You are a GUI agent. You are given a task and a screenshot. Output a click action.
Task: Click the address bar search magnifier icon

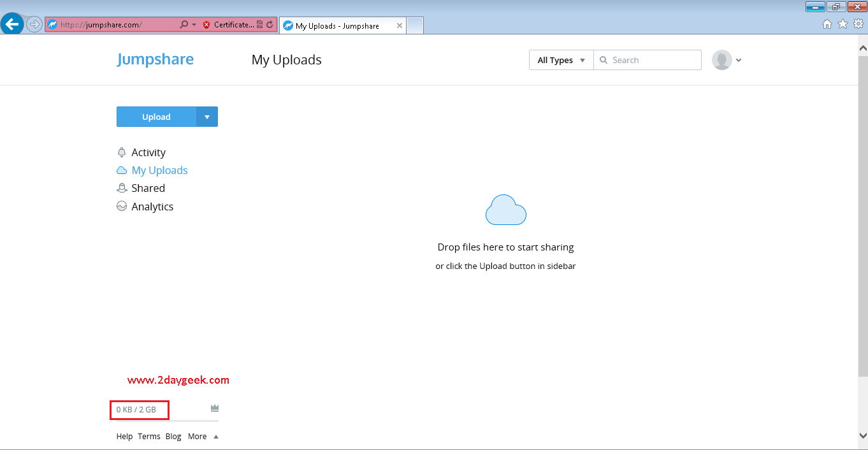184,25
